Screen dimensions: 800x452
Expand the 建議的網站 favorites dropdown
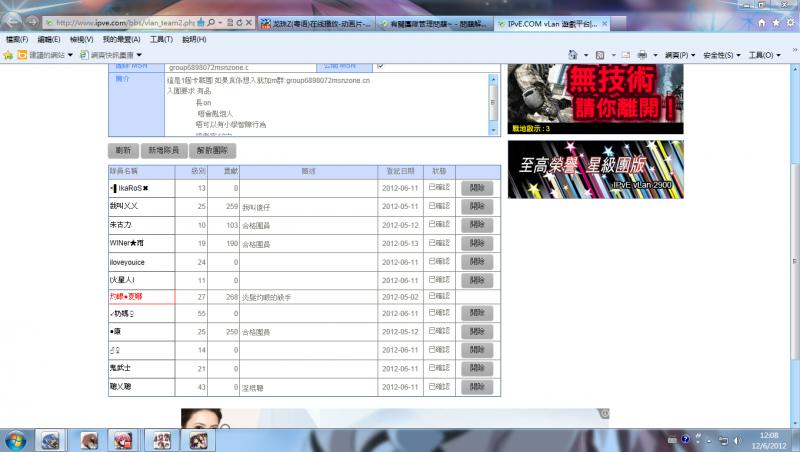coord(70,55)
